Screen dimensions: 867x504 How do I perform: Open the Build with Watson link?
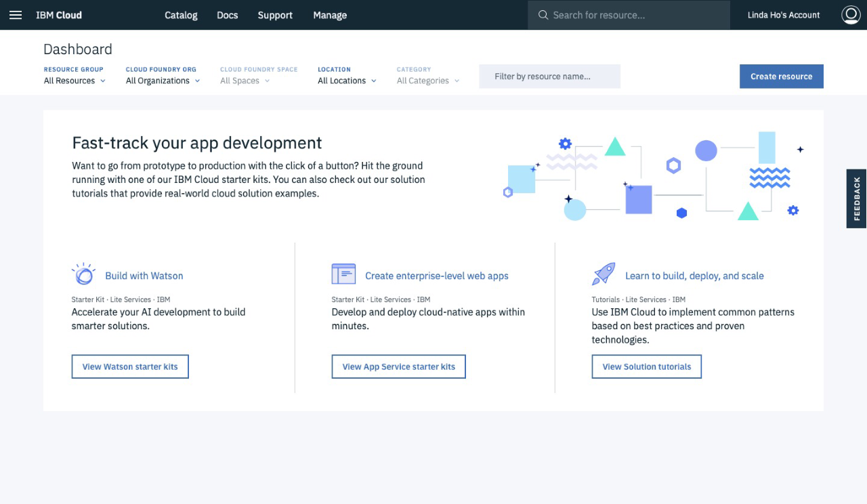144,276
